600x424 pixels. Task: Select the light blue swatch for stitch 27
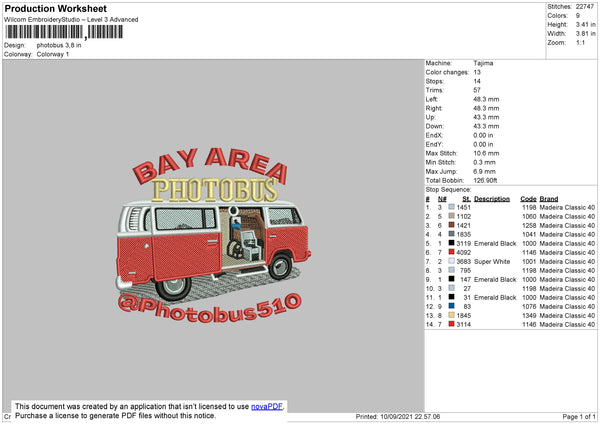[x=452, y=288]
